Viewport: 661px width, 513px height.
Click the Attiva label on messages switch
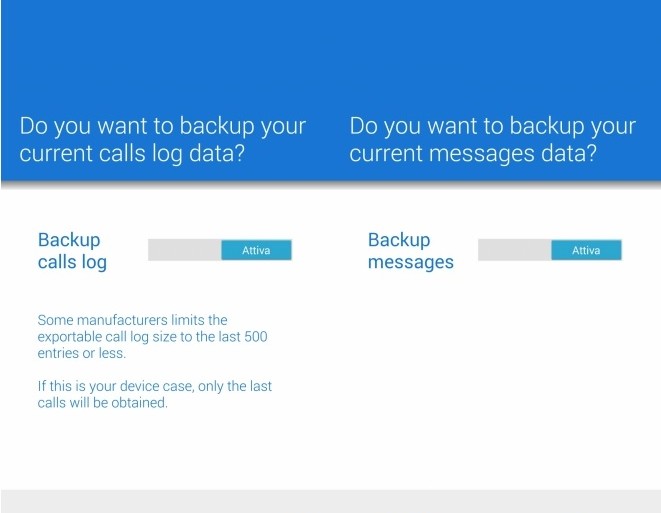[586, 250]
